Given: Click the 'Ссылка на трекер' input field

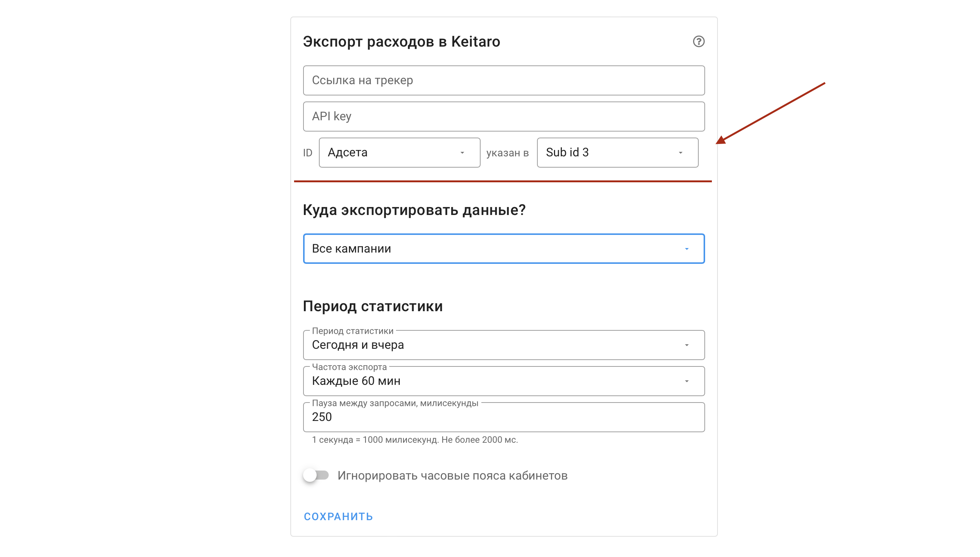Looking at the screenshot, I should click(x=503, y=80).
